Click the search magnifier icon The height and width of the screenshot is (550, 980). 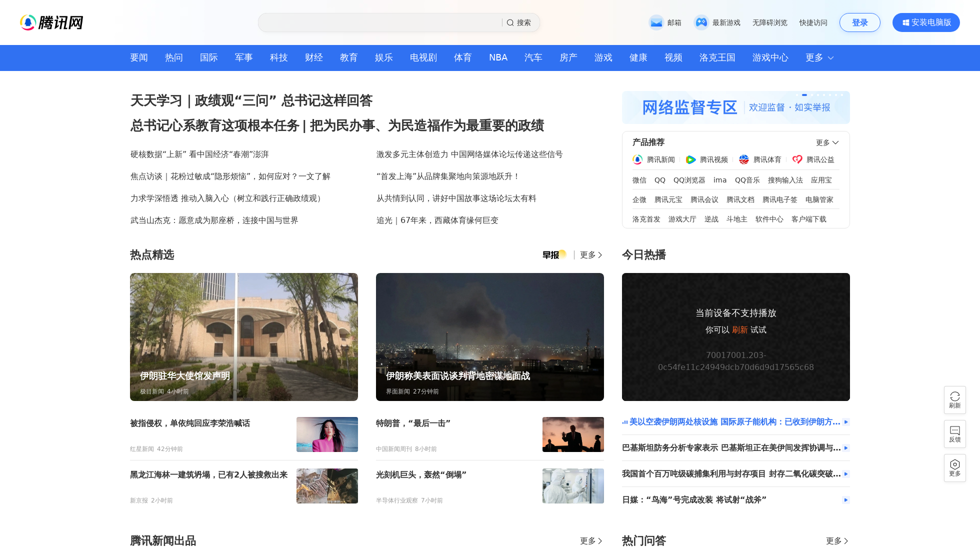[x=510, y=22]
